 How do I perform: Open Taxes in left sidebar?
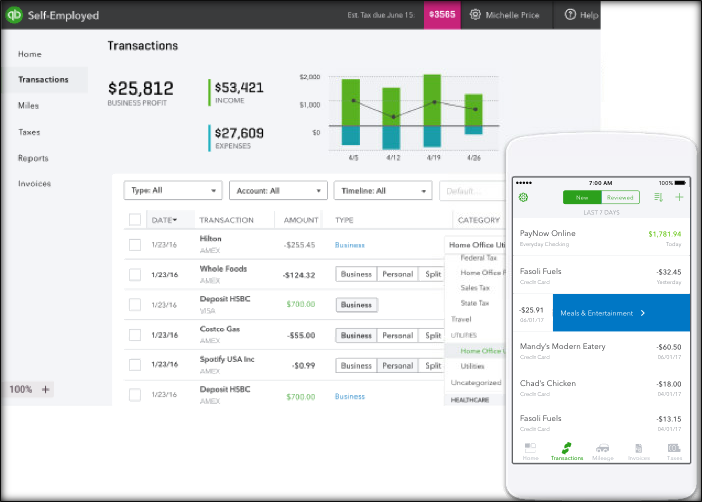[29, 132]
